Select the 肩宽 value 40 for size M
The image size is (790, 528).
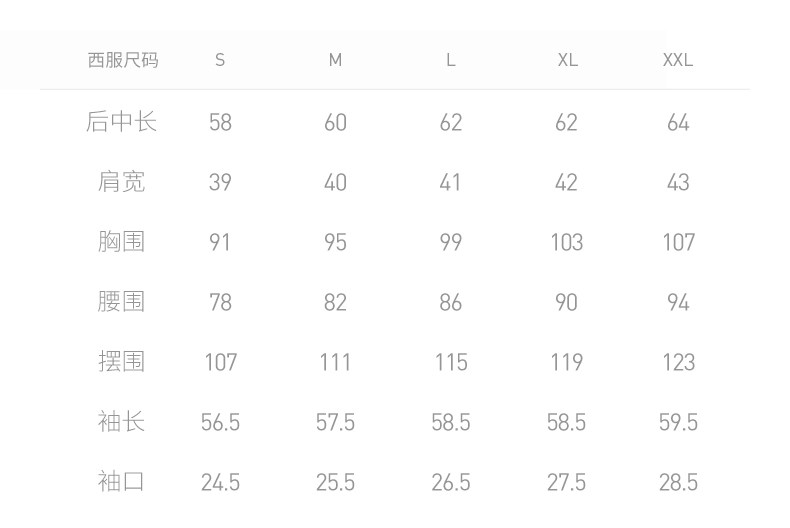(335, 183)
